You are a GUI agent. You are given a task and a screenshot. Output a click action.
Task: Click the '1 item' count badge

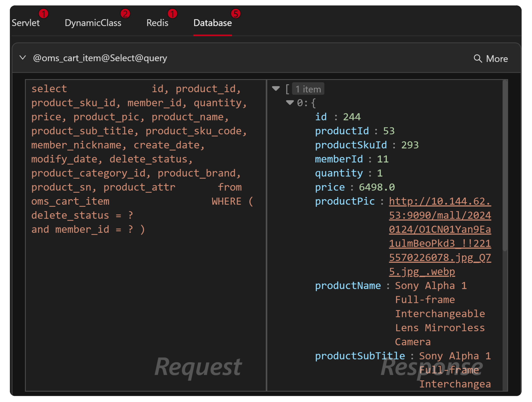pyautogui.click(x=308, y=89)
